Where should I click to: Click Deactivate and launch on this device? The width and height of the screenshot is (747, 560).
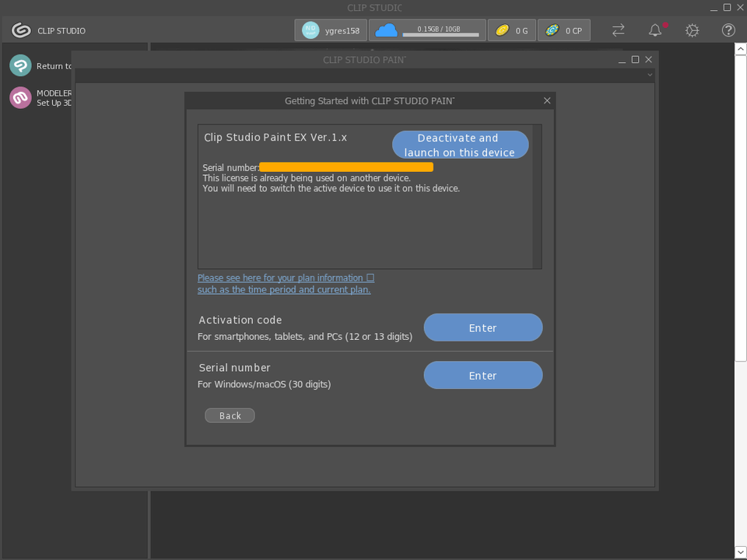pyautogui.click(x=460, y=145)
